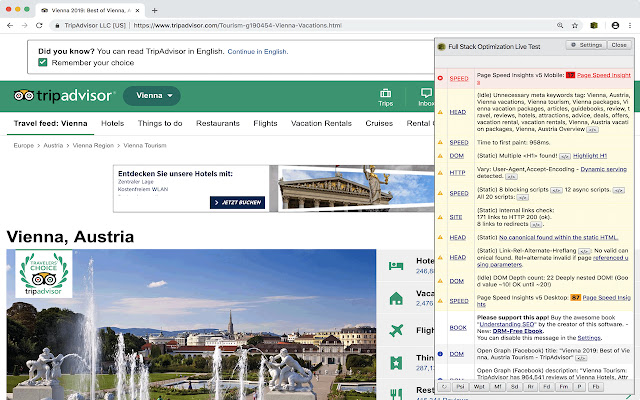Click the Highlight H1 link
The image size is (640, 400).
point(590,156)
